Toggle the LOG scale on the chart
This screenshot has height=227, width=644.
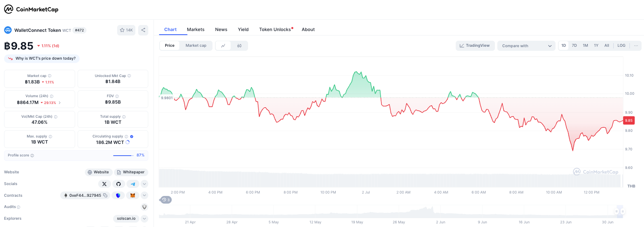tap(621, 46)
